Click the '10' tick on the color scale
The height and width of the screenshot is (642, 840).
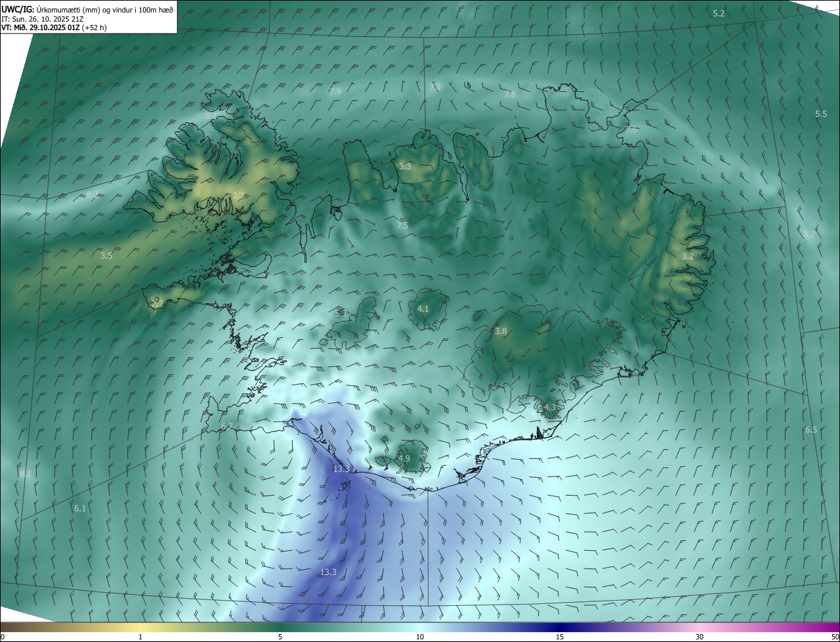pyautogui.click(x=420, y=637)
